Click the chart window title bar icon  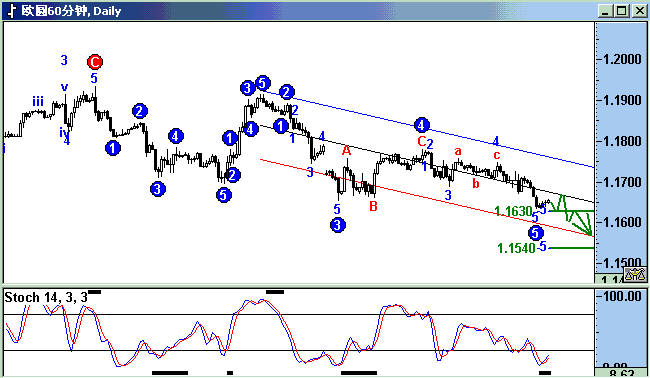click(x=11, y=11)
